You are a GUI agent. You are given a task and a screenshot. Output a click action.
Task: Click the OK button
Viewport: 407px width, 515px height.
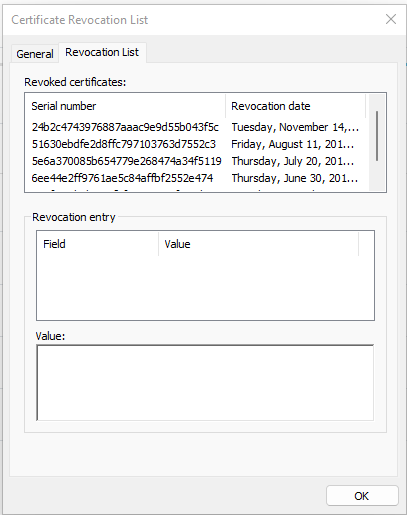[362, 496]
